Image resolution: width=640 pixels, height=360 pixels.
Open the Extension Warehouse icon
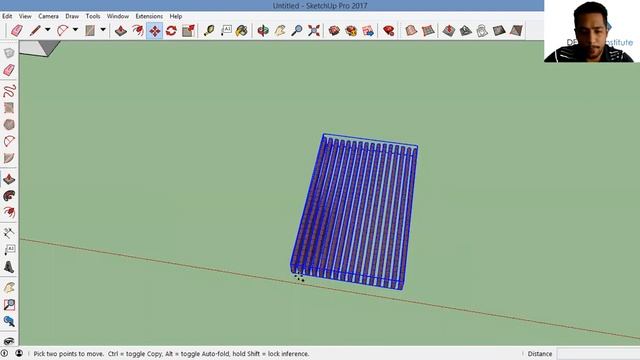coord(351,31)
